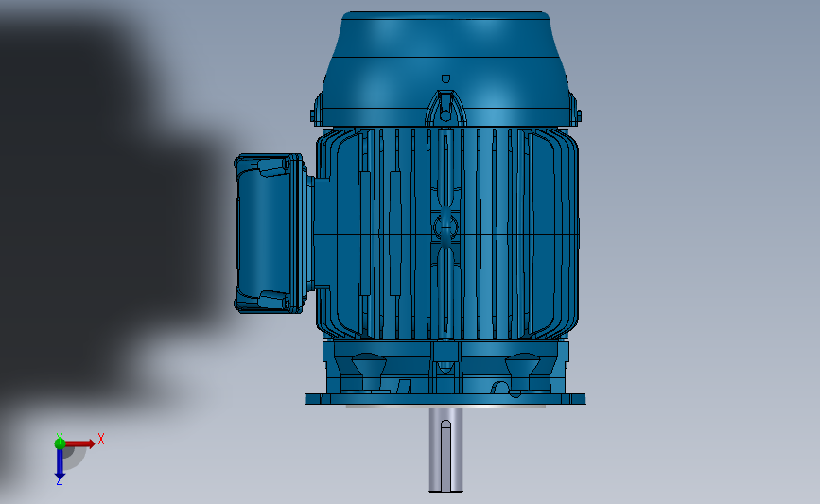Click the blue Z axis arrow of triad
The image size is (820, 504).
(x=60, y=464)
